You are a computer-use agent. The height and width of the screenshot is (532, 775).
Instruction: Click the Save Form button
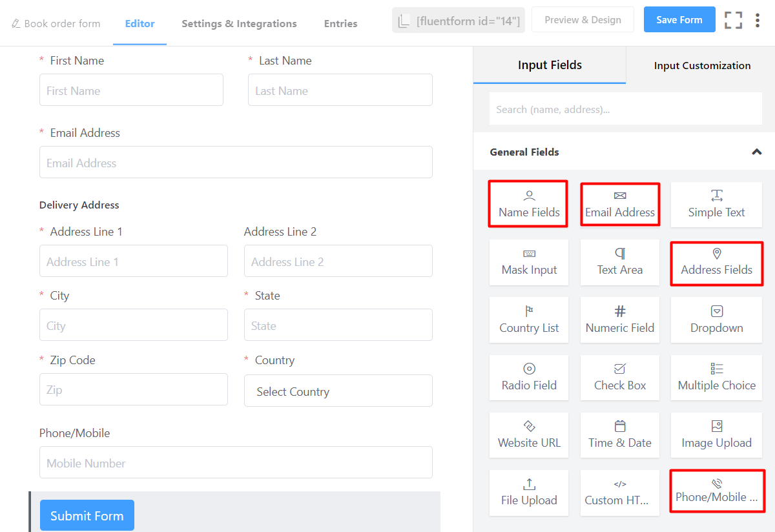679,19
